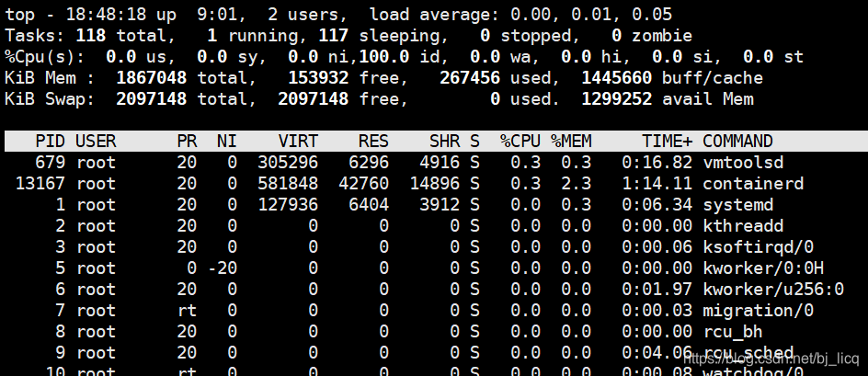The width and height of the screenshot is (868, 376).
Task: Click the TIME+ value 1:14.11
Action: click(x=657, y=183)
